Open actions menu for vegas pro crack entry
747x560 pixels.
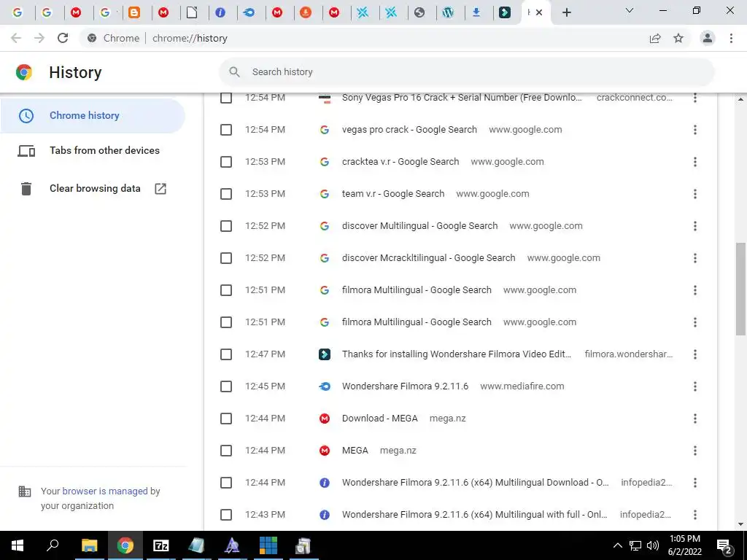(695, 130)
